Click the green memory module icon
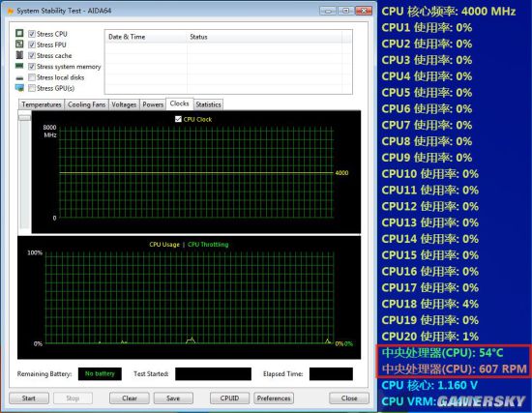The image size is (532, 413). [x=19, y=66]
